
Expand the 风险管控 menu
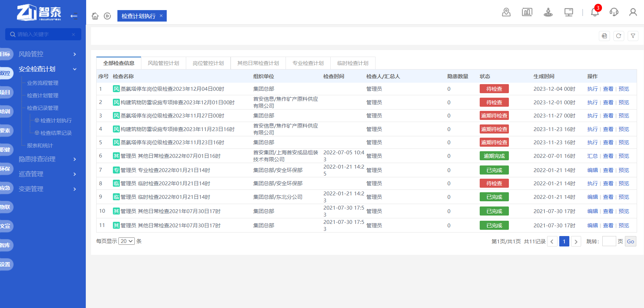point(48,54)
